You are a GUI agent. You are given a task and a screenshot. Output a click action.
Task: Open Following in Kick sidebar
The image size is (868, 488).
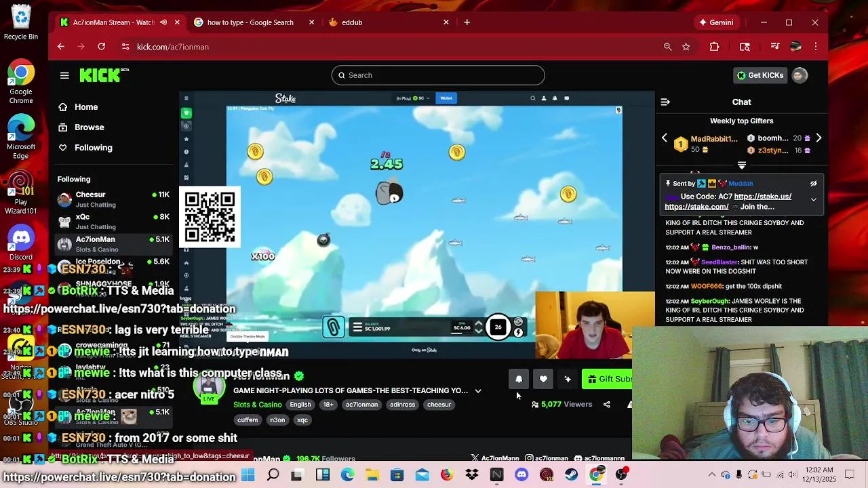tap(93, 148)
